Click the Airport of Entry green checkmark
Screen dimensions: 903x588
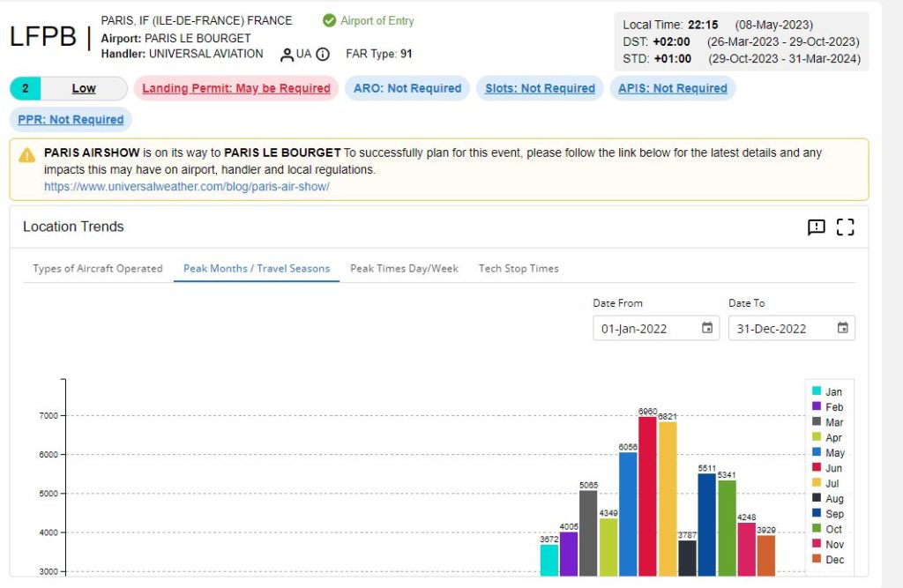pyautogui.click(x=329, y=20)
